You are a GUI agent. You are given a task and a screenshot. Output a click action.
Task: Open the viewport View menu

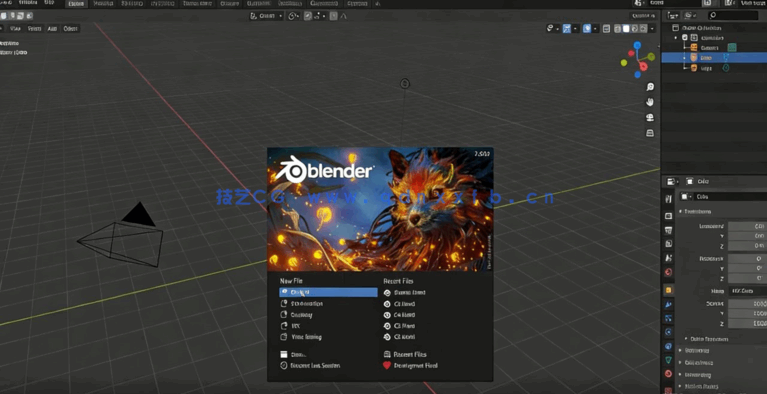click(x=15, y=28)
